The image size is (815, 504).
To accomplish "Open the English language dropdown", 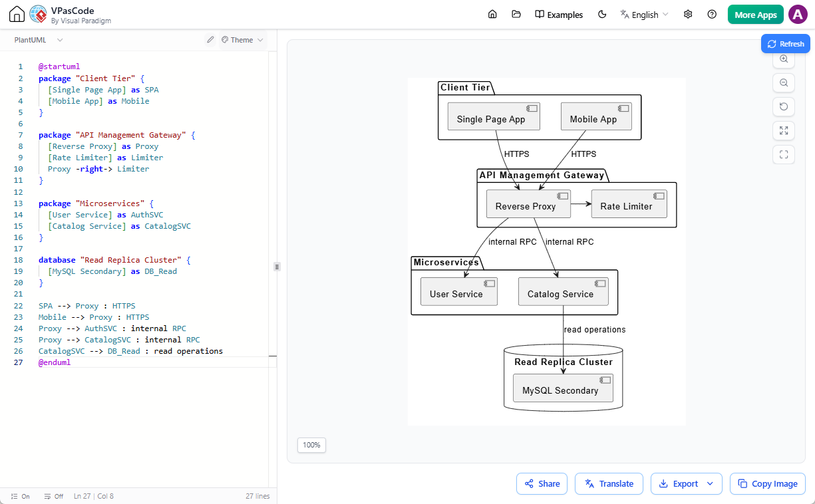I will click(644, 15).
